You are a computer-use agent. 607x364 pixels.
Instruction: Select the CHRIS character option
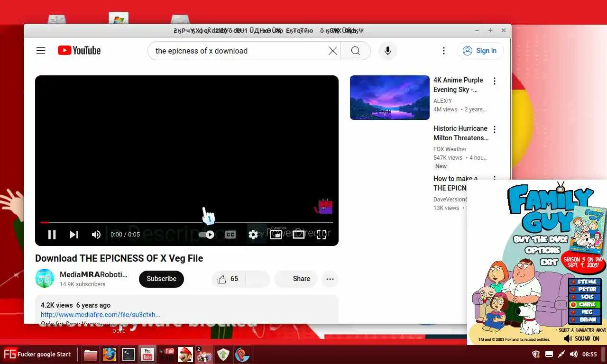coord(584,304)
